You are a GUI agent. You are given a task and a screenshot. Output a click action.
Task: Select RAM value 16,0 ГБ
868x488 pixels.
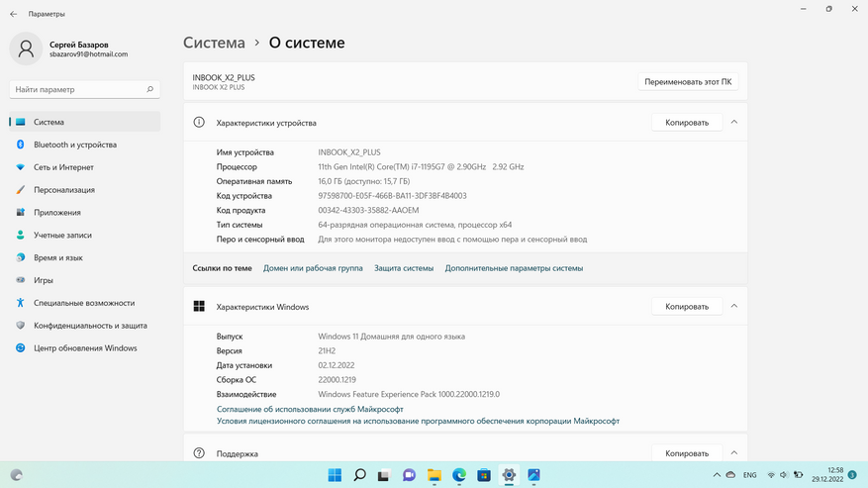tap(363, 181)
